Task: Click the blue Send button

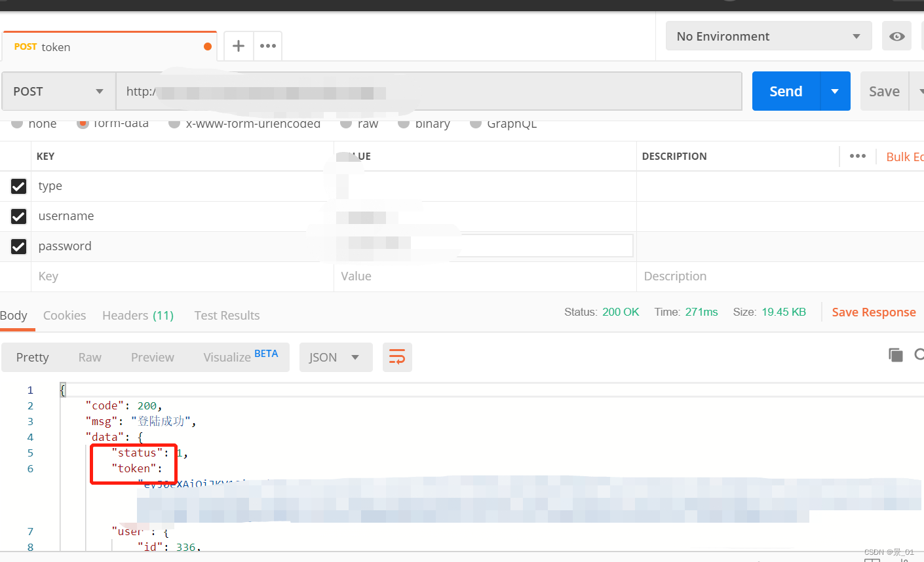Action: pos(786,91)
